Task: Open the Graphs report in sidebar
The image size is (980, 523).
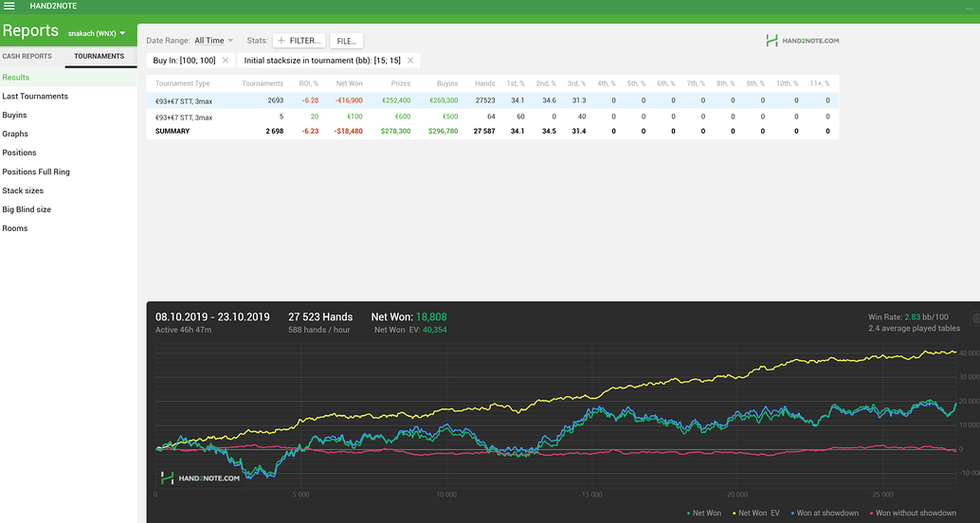Action: (x=15, y=134)
